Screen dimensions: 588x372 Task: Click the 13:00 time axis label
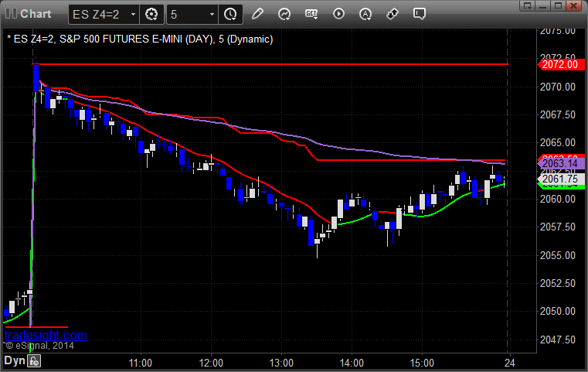tap(281, 363)
